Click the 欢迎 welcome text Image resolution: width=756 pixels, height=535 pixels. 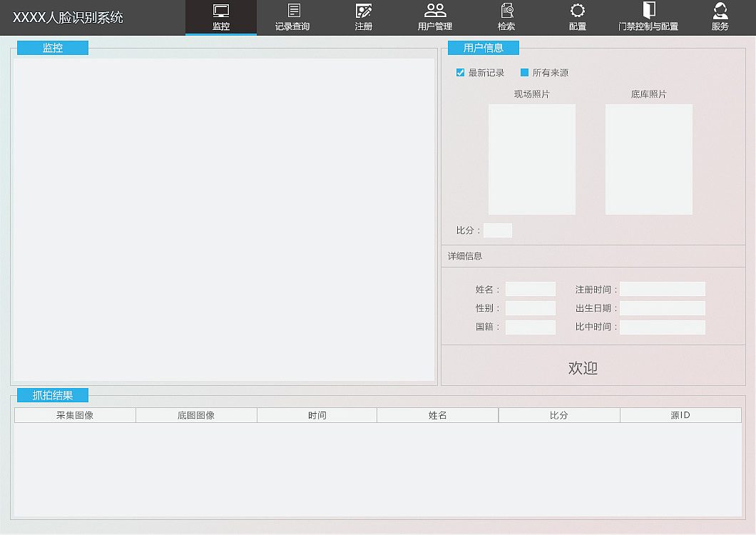(x=583, y=368)
